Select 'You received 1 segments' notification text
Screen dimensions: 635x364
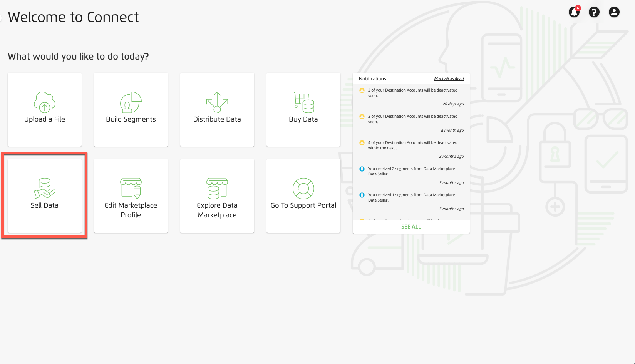[412, 197]
